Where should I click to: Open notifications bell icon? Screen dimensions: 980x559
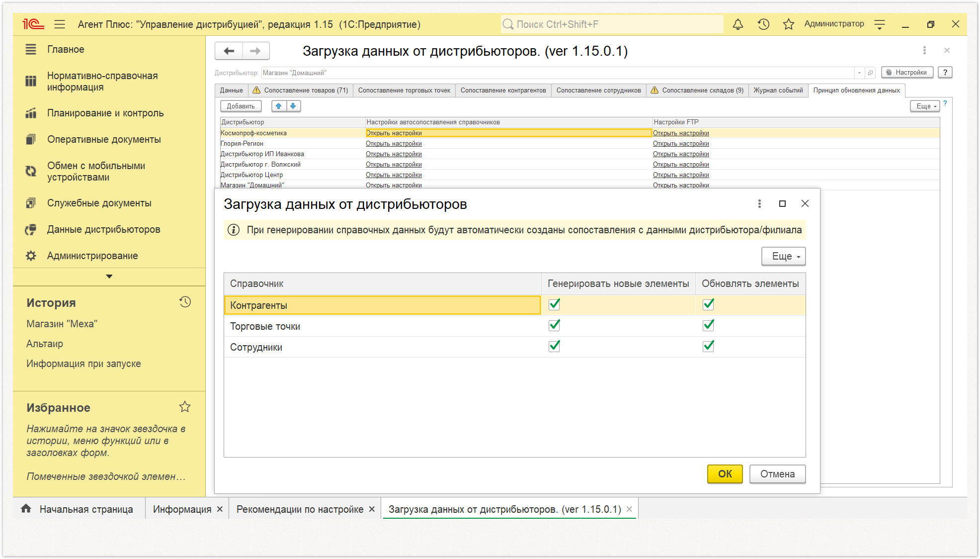point(738,24)
